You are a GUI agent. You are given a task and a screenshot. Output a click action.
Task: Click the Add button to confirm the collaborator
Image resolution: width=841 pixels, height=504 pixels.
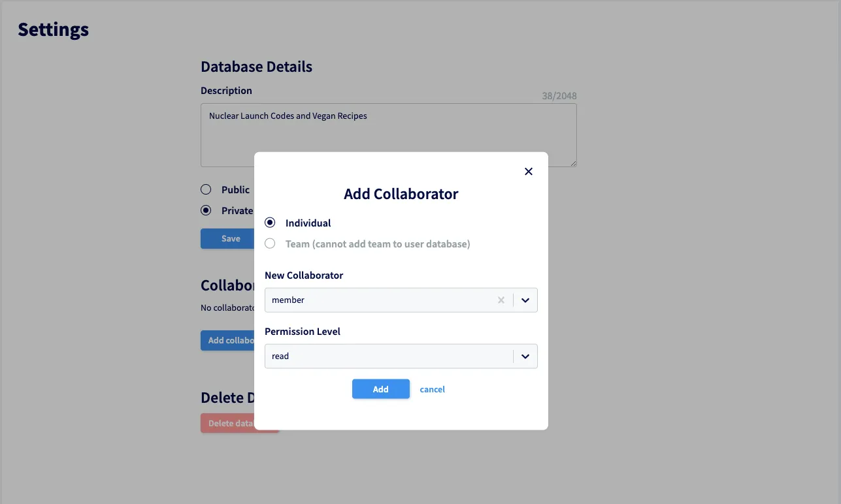380,388
